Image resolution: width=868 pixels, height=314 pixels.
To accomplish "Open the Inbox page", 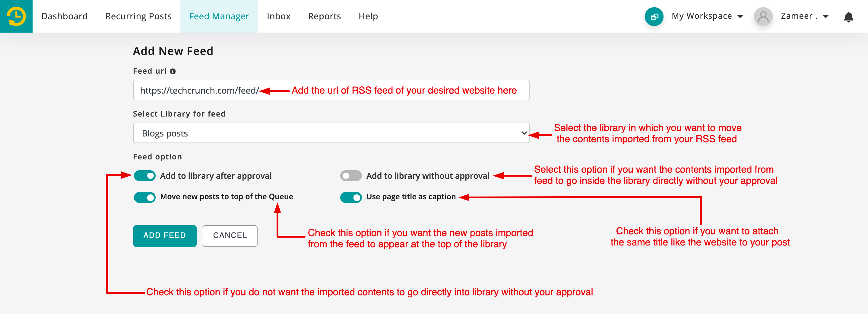I will tap(278, 16).
